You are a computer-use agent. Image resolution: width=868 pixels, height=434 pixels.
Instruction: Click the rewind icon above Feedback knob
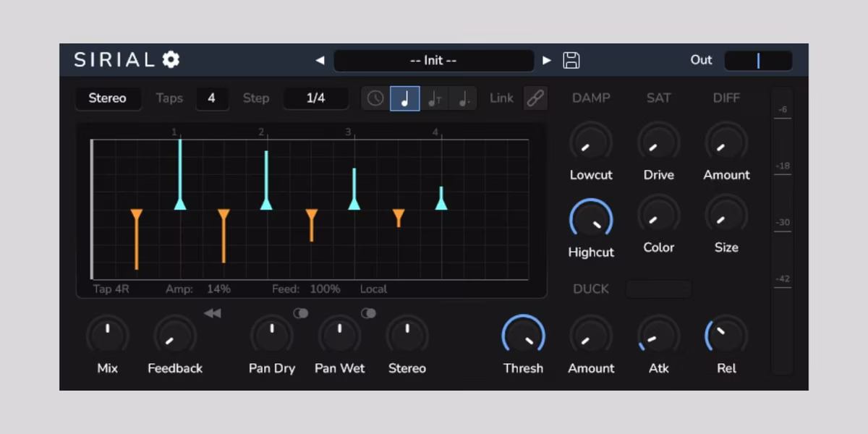pos(211,313)
